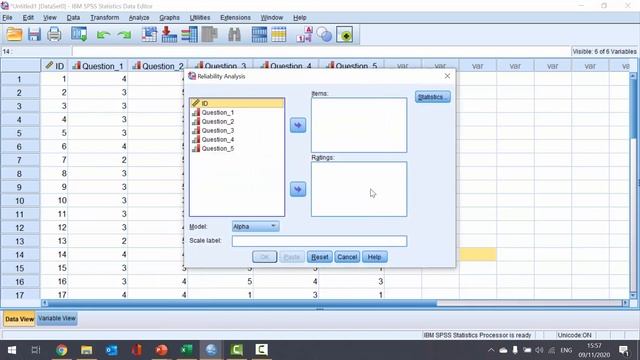Open the Recall recently used dialogs icon

(79, 35)
